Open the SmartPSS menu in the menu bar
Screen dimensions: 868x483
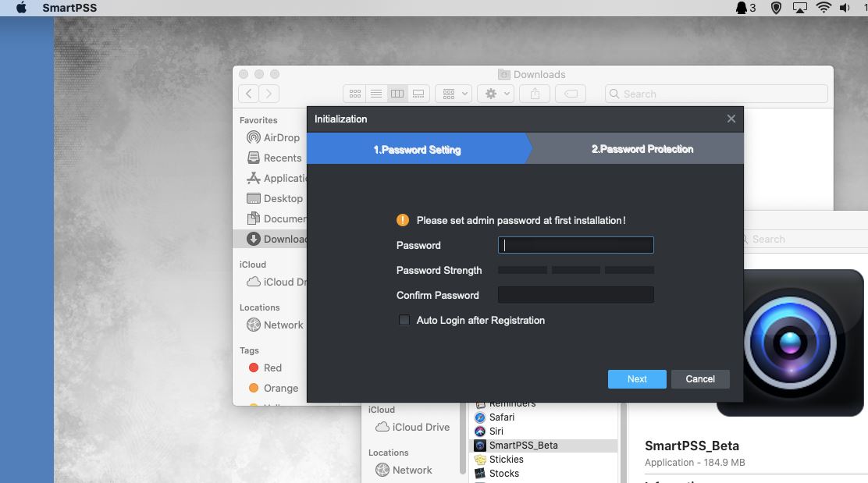coord(69,8)
